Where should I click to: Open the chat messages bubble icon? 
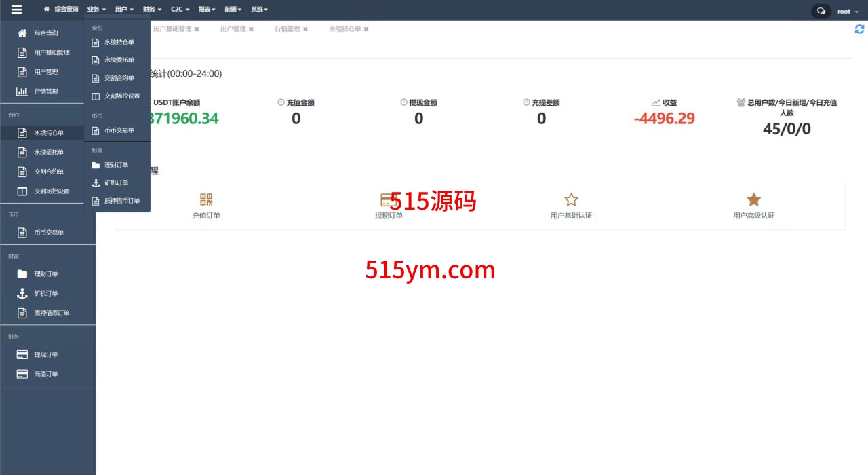coord(821,11)
